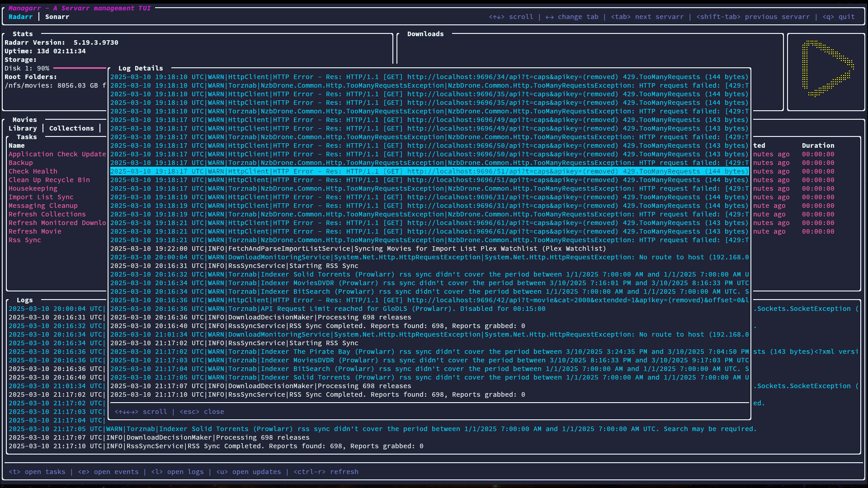Switch to the Sonarr tab
Image resolution: width=868 pixels, height=488 pixels.
57,17
